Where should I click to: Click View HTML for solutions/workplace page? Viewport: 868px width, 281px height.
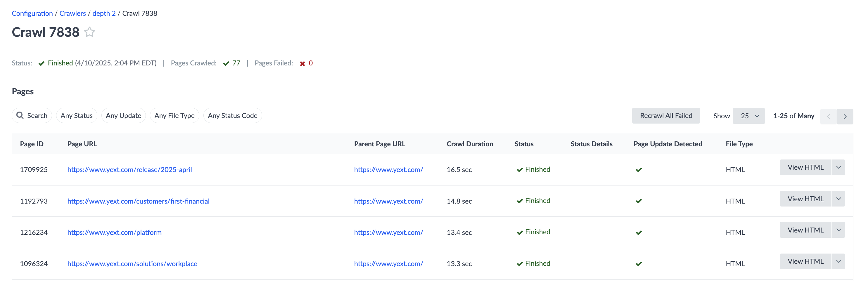click(805, 261)
